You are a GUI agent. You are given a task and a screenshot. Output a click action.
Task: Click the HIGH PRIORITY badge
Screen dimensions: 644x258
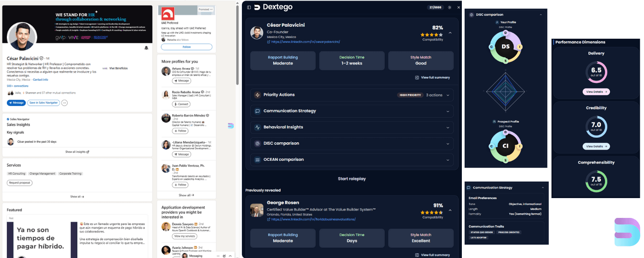click(410, 95)
